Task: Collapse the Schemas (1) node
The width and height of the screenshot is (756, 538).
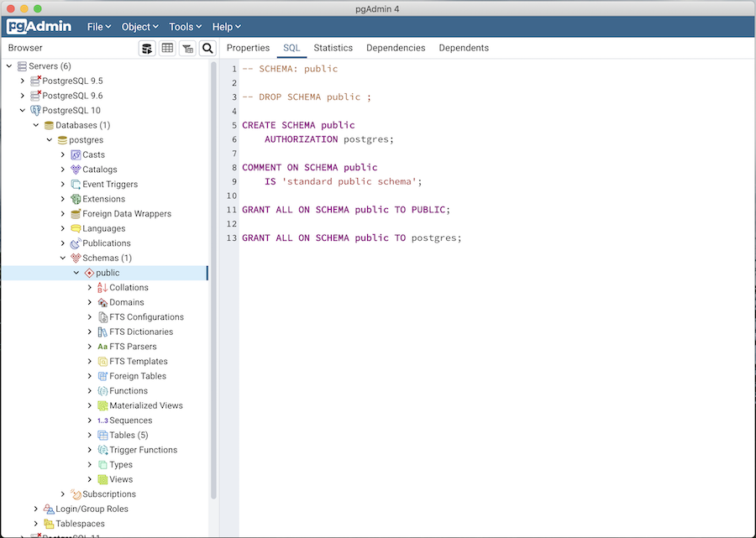Action: click(62, 258)
